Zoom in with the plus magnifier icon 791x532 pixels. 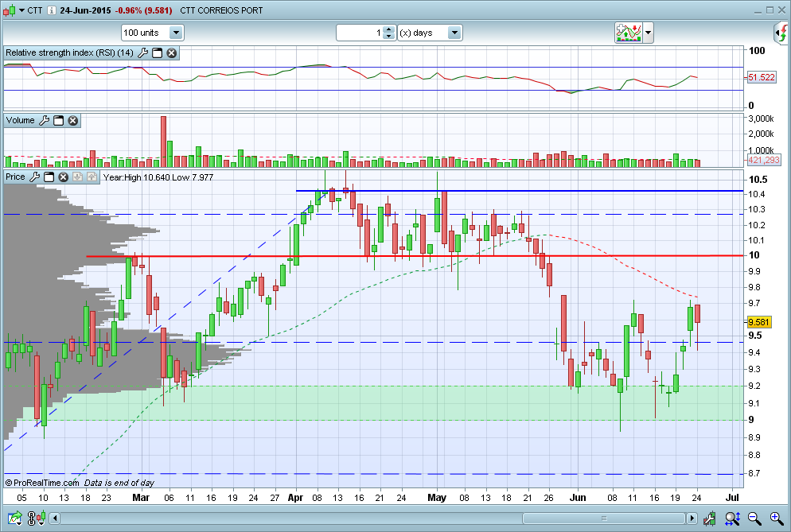coord(777,518)
